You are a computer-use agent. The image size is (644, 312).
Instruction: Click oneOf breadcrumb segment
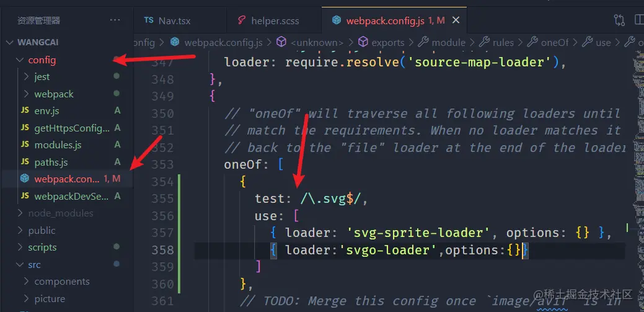[555, 43]
